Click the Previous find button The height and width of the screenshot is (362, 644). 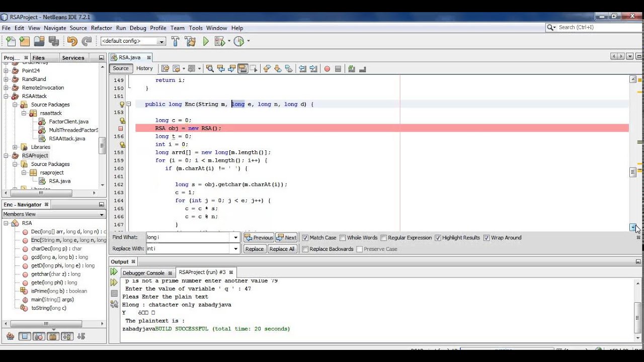259,238
